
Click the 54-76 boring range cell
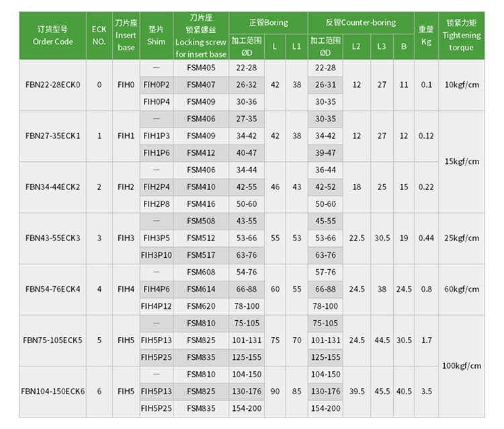pos(247,273)
